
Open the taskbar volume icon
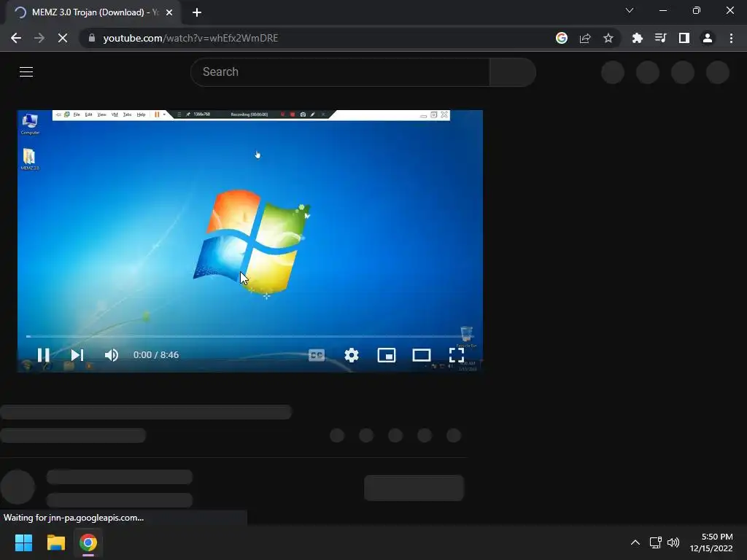673,542
